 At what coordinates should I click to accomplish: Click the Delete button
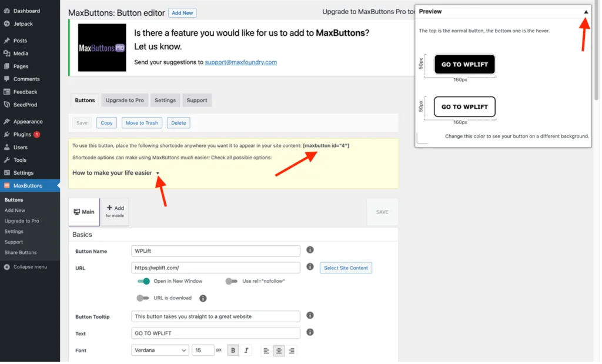pyautogui.click(x=179, y=123)
